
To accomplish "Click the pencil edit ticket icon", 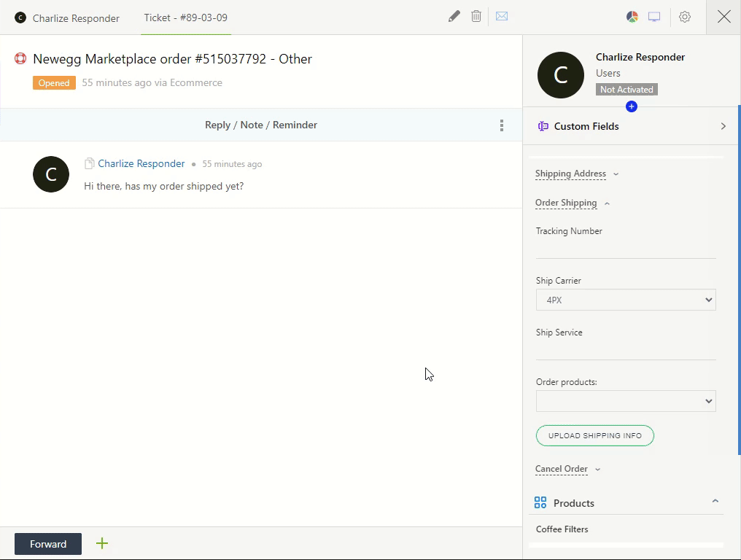I will click(x=454, y=16).
